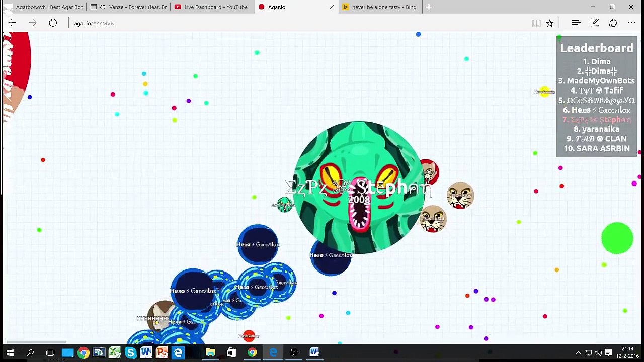
Task: Switch to the never be alone tasty - Bing tab
Action: coord(379,7)
